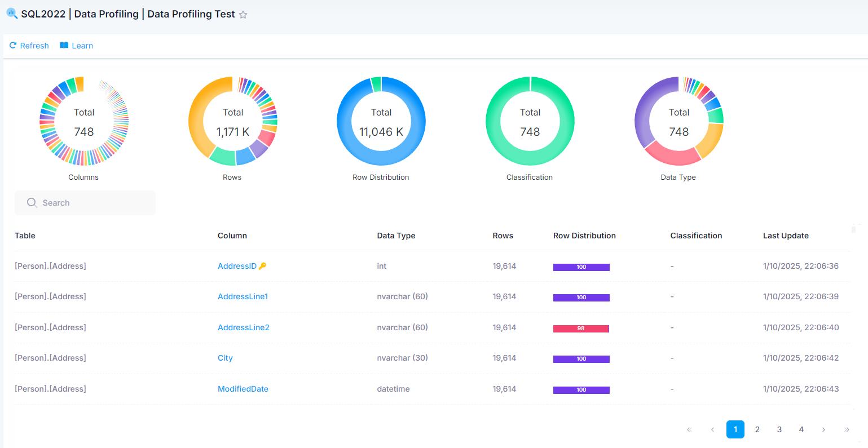868x448 pixels.
Task: Go to the next page arrow
Action: coord(823,429)
